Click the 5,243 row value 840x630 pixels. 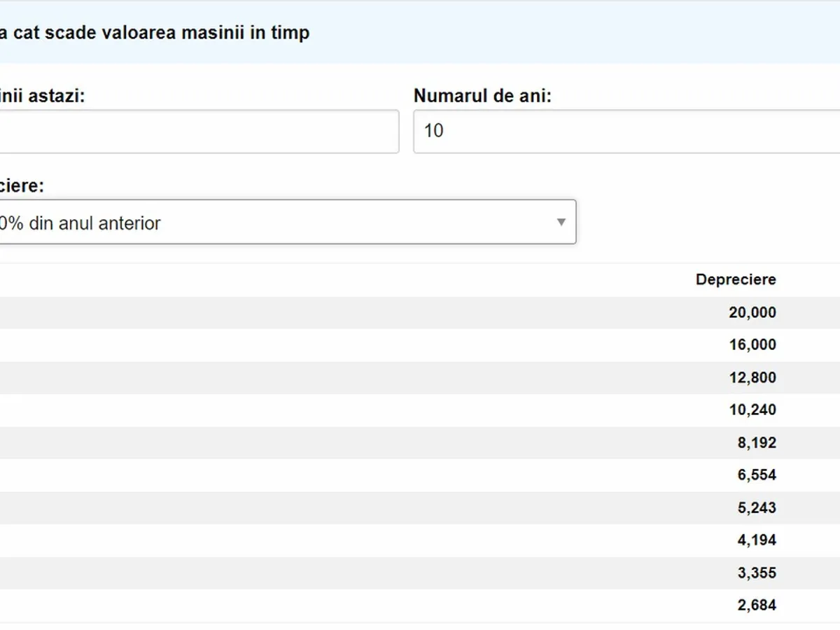756,508
